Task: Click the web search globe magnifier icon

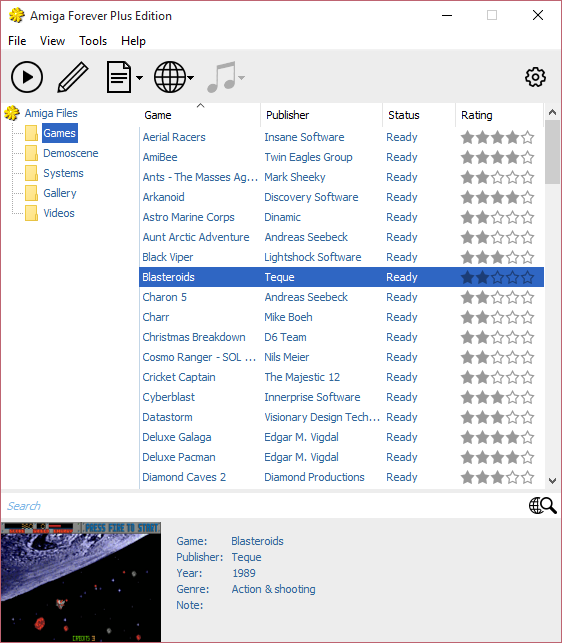Action: (x=542, y=506)
